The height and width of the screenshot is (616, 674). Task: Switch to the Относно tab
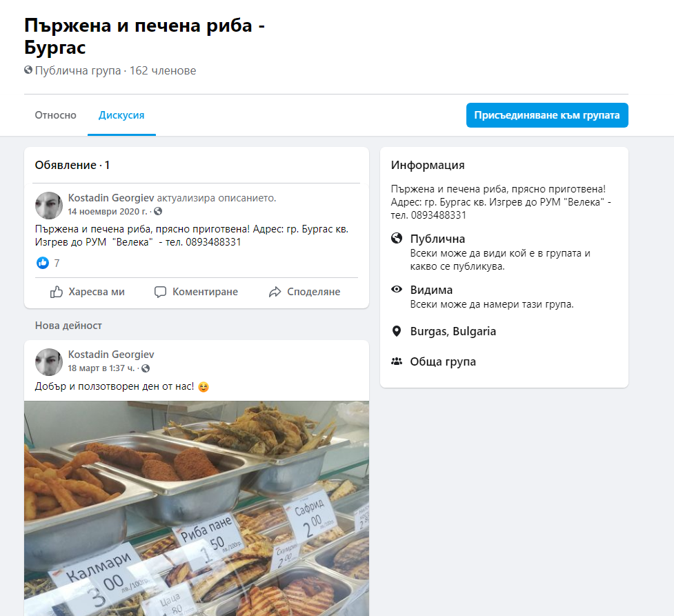tap(55, 115)
